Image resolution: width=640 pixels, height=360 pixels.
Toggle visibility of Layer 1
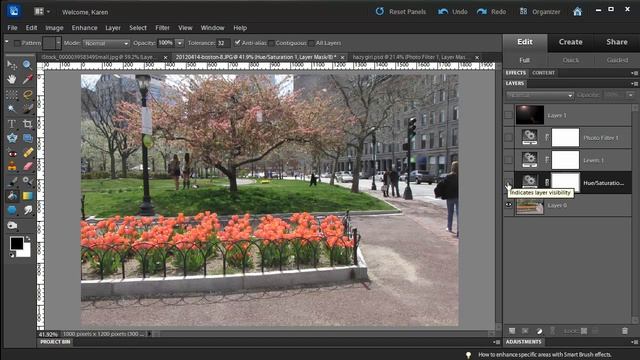click(x=508, y=115)
